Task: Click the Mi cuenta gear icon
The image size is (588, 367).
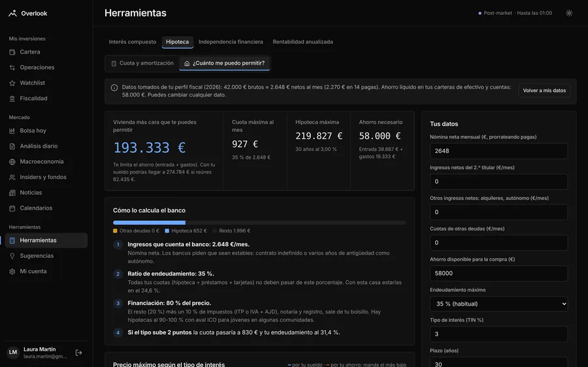Action: 12,272
